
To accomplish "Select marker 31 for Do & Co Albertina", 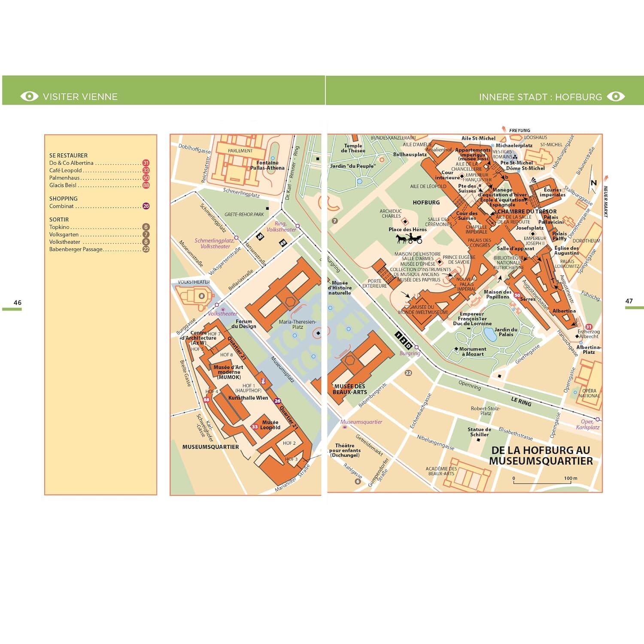I will [x=146, y=163].
